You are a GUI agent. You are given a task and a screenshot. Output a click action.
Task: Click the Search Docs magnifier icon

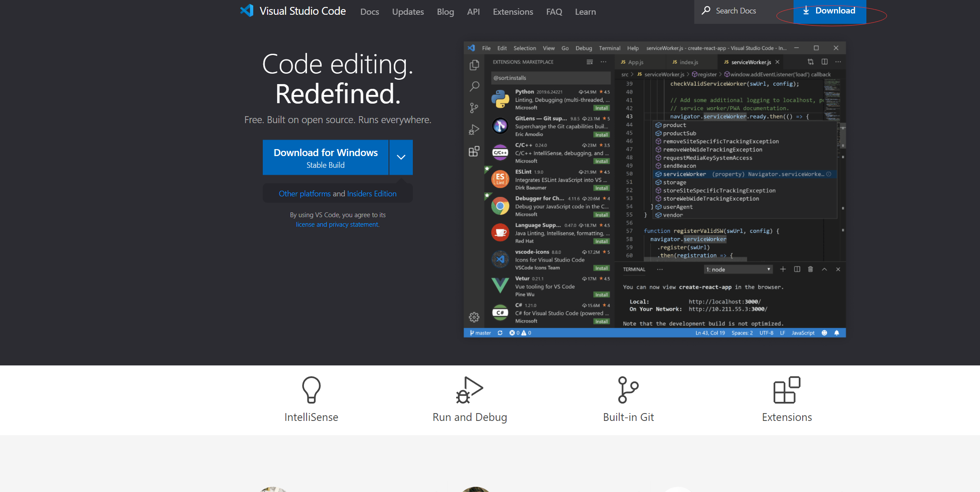(x=706, y=10)
